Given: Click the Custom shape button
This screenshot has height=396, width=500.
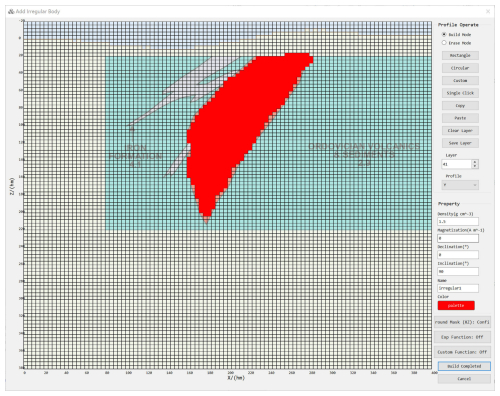Looking at the screenshot, I should (460, 81).
